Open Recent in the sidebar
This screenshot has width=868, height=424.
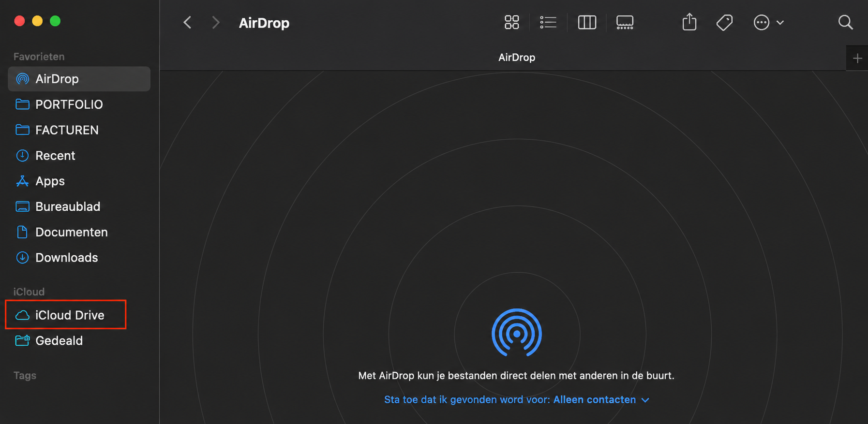(x=79, y=156)
